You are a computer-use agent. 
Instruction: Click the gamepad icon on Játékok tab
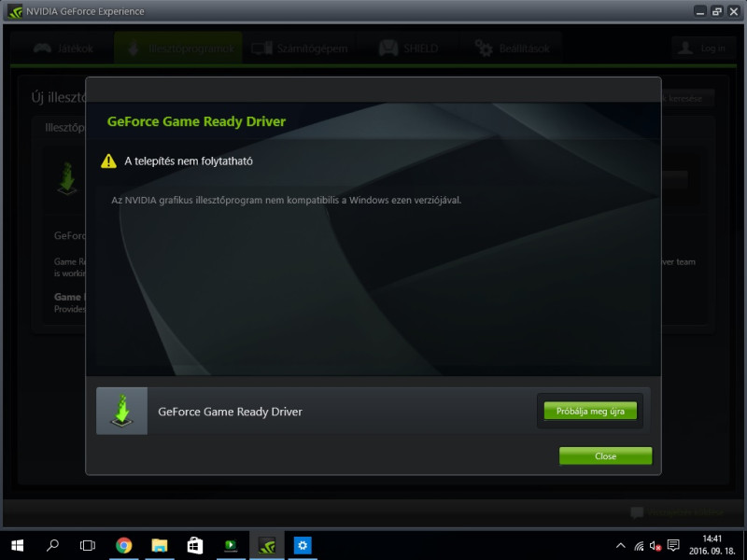pos(42,49)
